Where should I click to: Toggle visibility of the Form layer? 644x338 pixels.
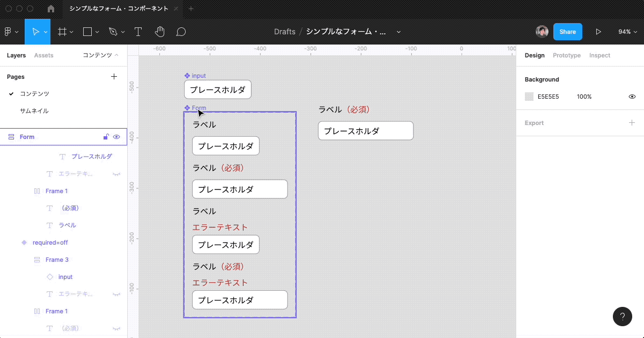[x=116, y=137]
